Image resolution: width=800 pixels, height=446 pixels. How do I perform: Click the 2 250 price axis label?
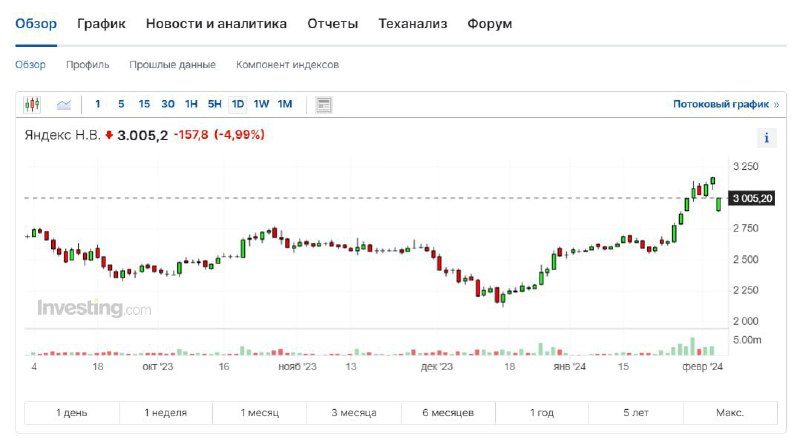pyautogui.click(x=745, y=290)
